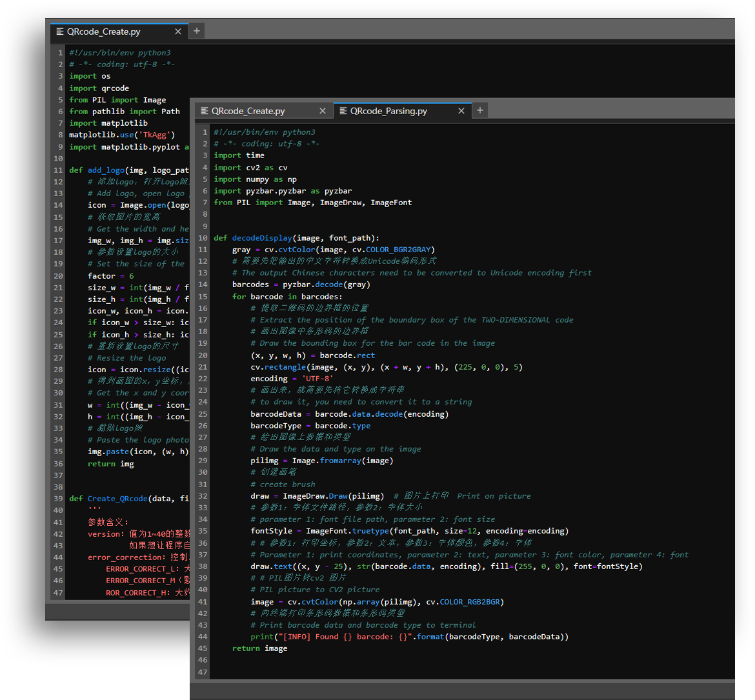Click line number 39 in back window gutter

tap(58, 499)
